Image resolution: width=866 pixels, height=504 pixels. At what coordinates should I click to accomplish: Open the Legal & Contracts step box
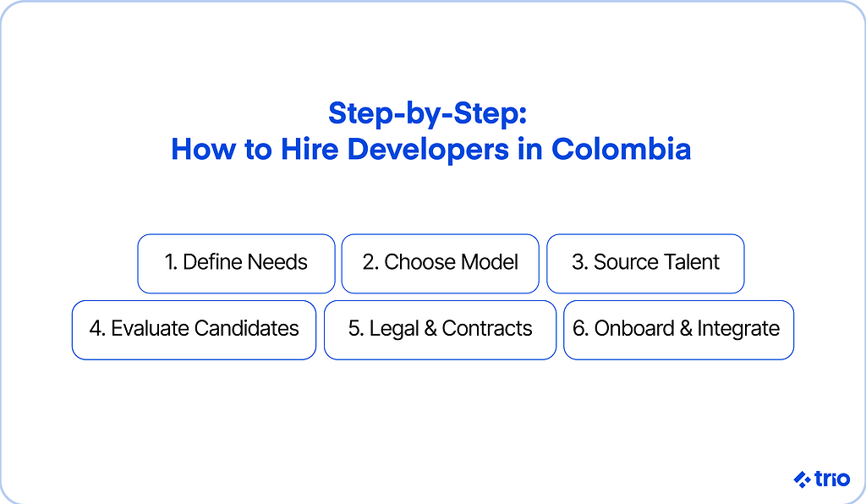[440, 329]
